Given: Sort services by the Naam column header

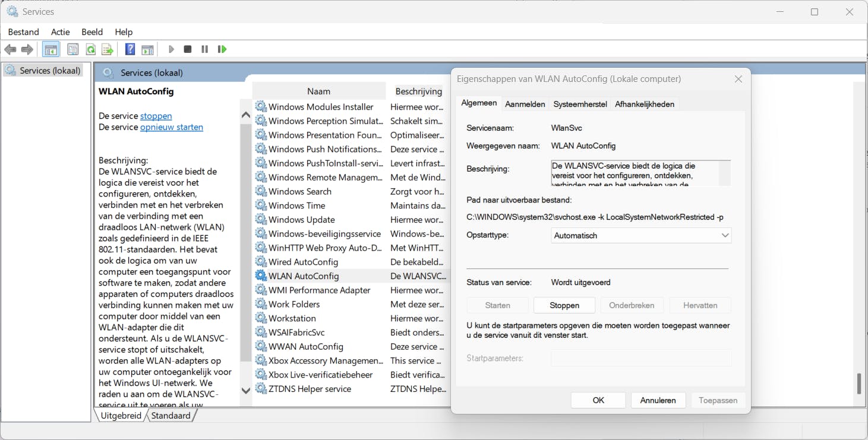Looking at the screenshot, I should tap(318, 91).
